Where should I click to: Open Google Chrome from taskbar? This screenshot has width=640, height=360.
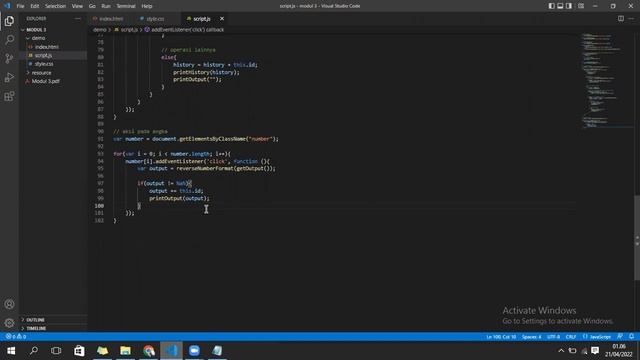(149, 351)
